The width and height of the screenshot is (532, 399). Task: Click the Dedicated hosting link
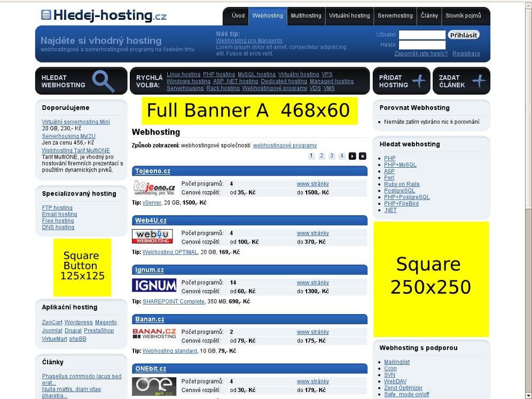pos(284,81)
